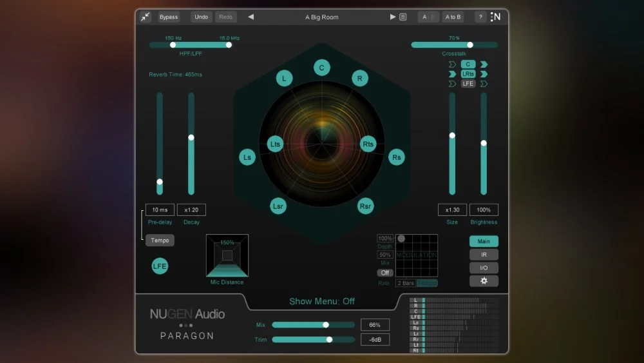This screenshot has width=644, height=363.
Task: Click the x1.30 size value field
Action: [x=452, y=210]
